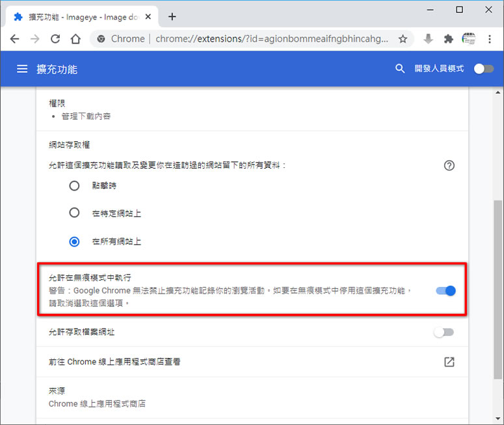Click the 管理下載內容 permission text

coord(86,116)
